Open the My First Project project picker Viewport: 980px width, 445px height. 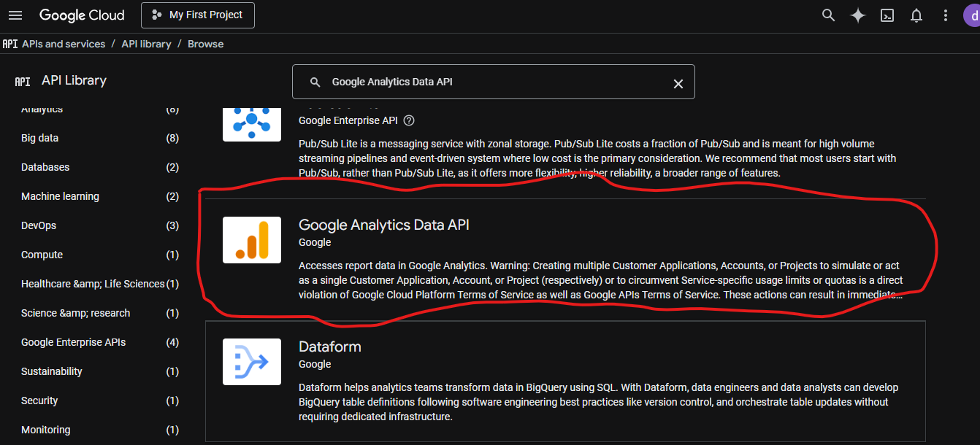(197, 15)
